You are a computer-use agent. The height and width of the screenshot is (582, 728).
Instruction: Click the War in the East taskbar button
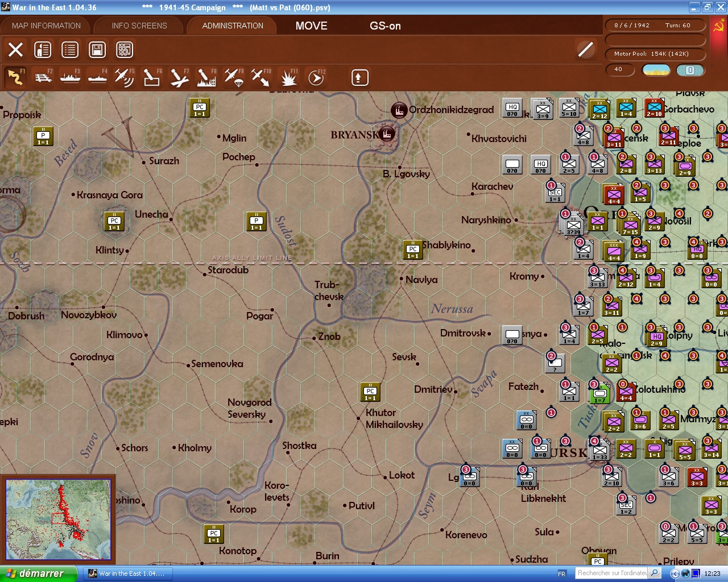click(129, 573)
